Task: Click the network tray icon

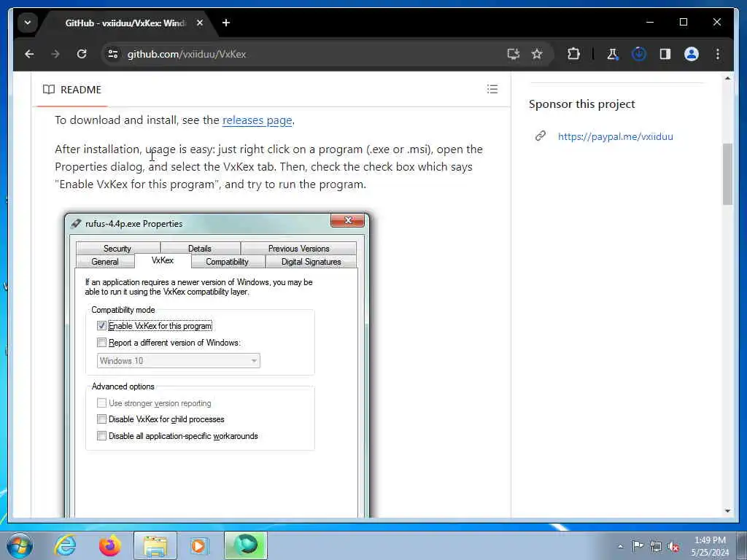Action: coord(656,546)
